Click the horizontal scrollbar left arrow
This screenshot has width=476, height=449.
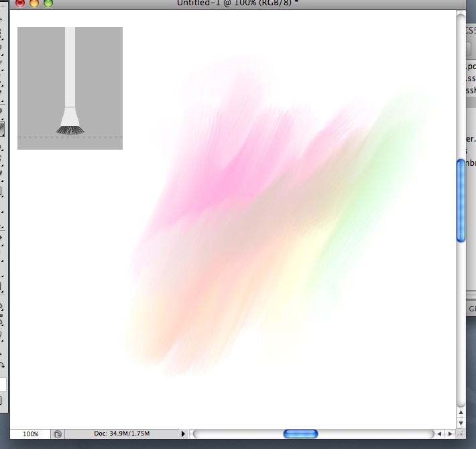439,434
